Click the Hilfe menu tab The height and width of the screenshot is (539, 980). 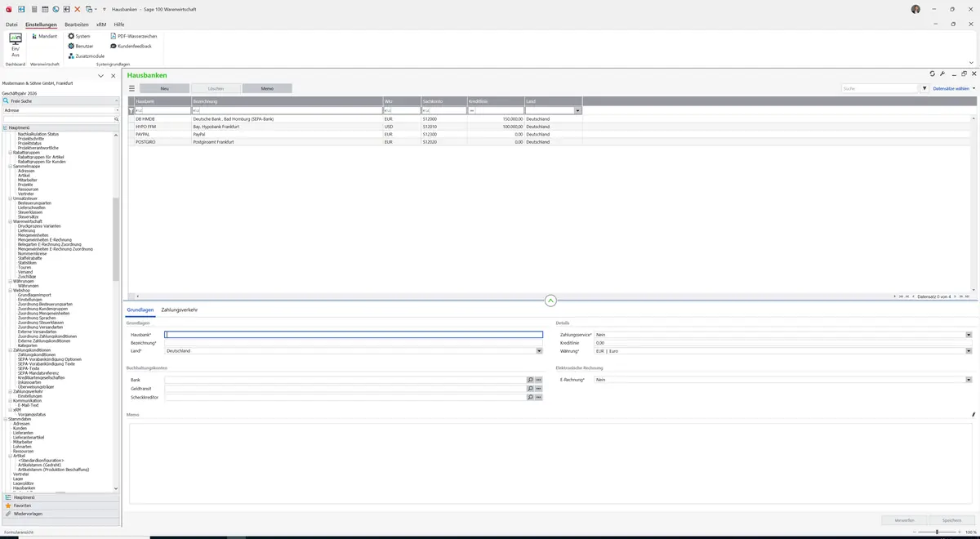coord(119,24)
